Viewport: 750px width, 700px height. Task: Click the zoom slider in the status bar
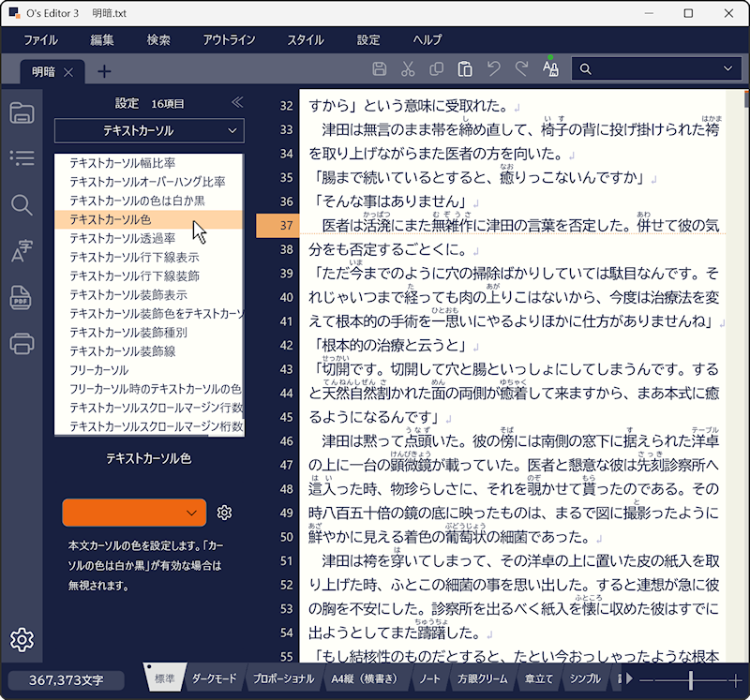(691, 679)
